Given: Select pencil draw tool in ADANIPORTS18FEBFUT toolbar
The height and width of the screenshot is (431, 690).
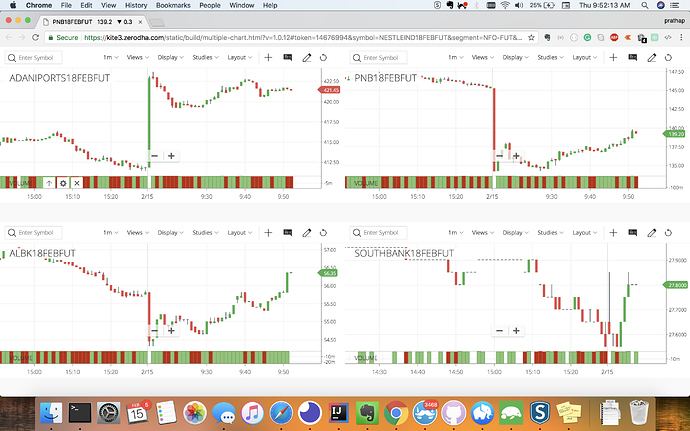Looking at the screenshot, I should tap(307, 58).
